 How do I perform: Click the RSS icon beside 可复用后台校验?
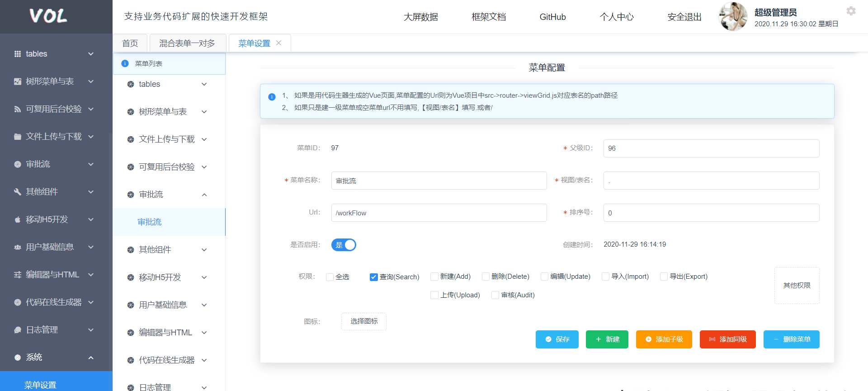point(18,109)
